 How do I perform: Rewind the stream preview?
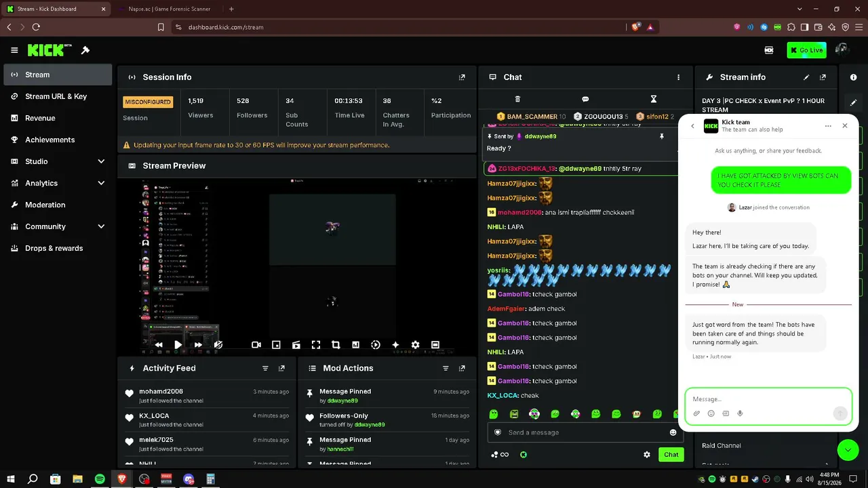[159, 345]
